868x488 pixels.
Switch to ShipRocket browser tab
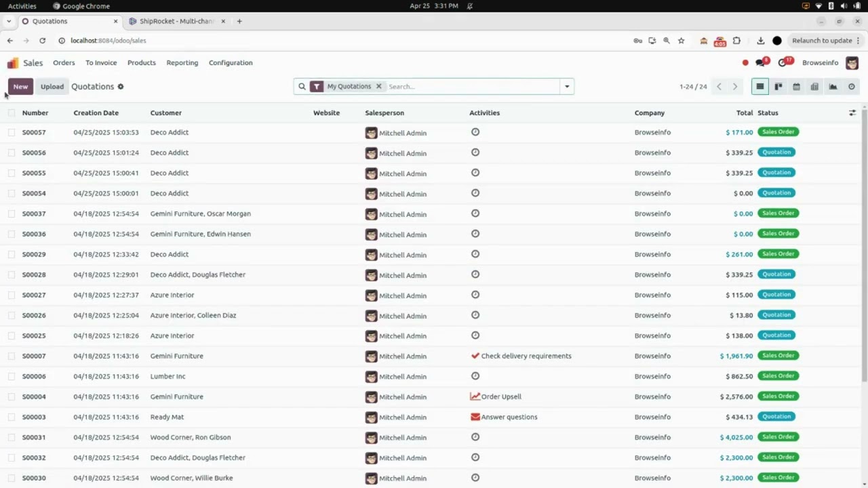coord(178,21)
